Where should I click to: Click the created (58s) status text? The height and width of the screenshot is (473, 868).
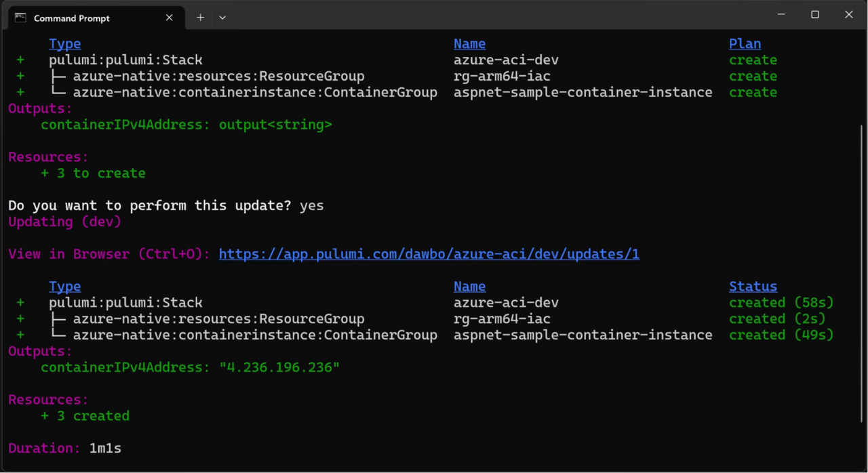coord(781,302)
